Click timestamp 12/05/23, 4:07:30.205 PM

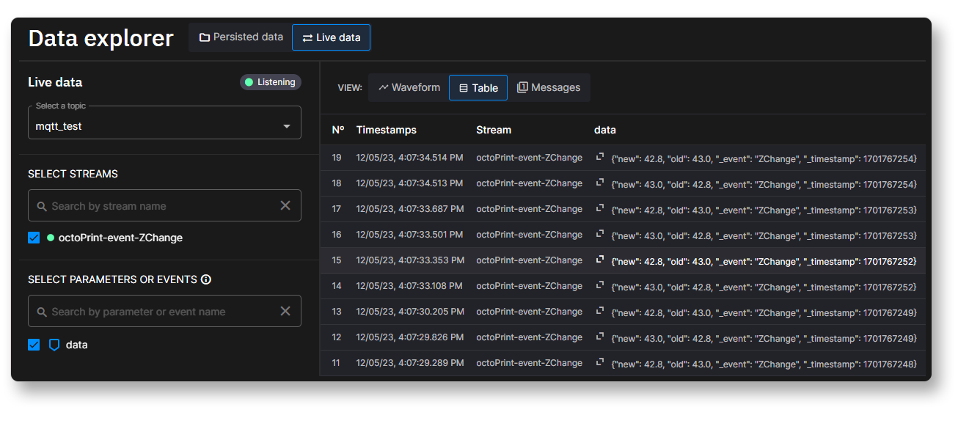coord(410,312)
